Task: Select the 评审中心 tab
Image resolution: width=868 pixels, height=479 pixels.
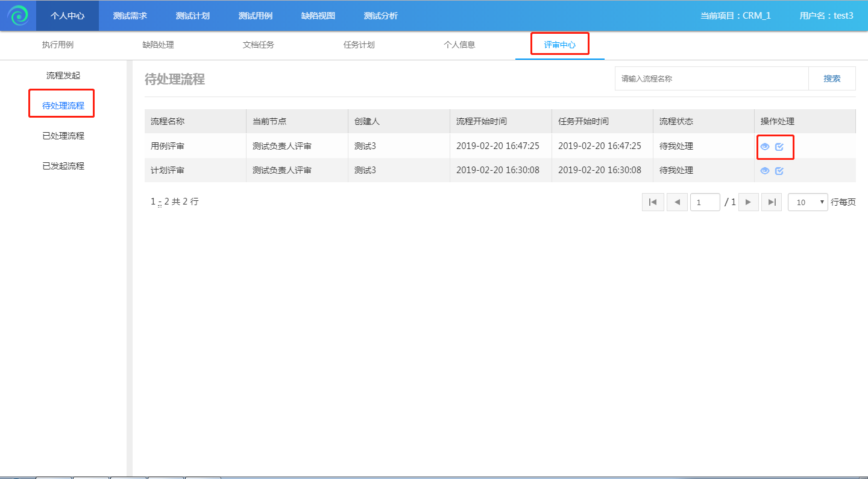Action: 559,45
